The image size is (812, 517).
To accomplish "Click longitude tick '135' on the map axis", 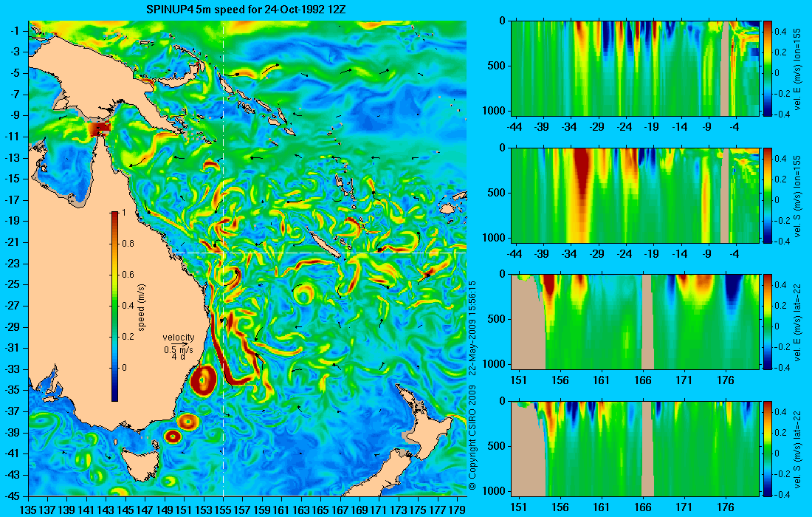I will 29,510.
